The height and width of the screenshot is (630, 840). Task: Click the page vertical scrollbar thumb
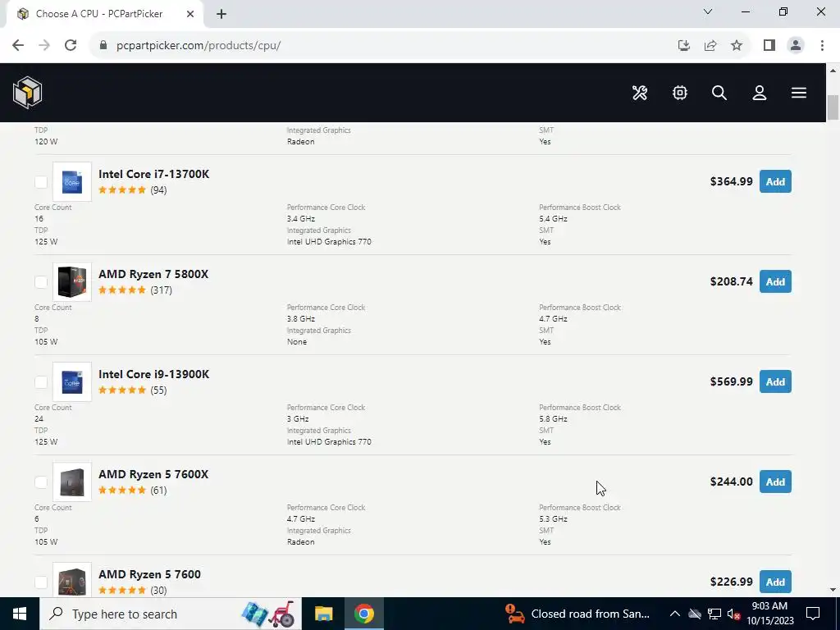coord(833,107)
